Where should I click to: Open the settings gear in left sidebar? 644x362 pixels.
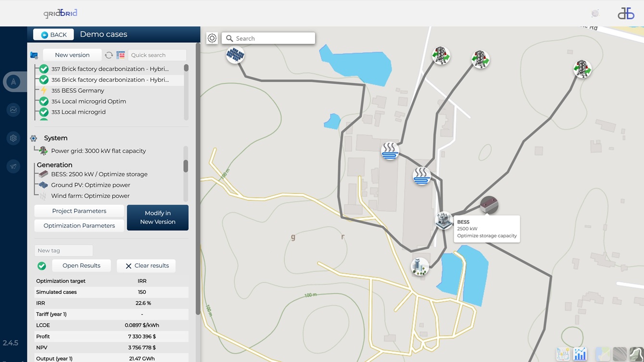[x=13, y=138]
